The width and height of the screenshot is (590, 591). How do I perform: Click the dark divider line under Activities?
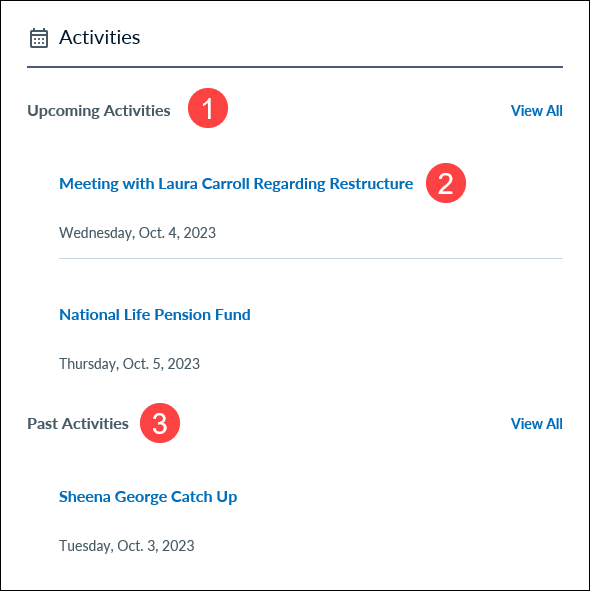pyautogui.click(x=295, y=67)
